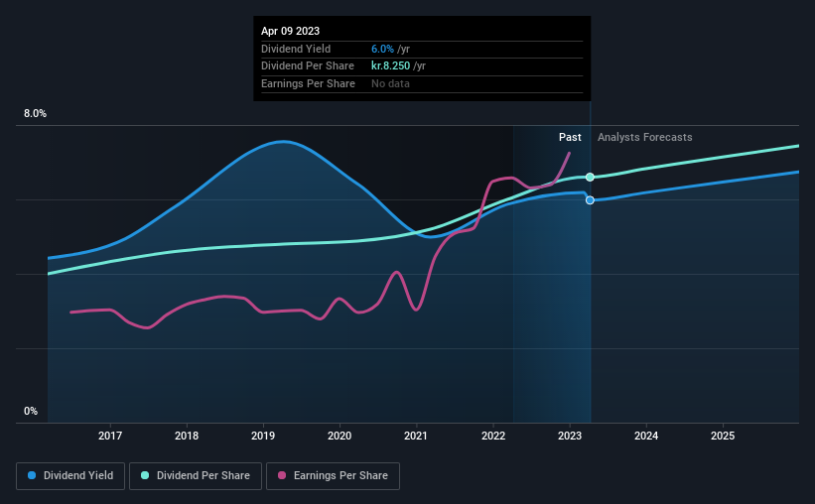This screenshot has width=815, height=504.
Task: Toggle the Dividend Per Share legend button
Action: pyautogui.click(x=196, y=476)
